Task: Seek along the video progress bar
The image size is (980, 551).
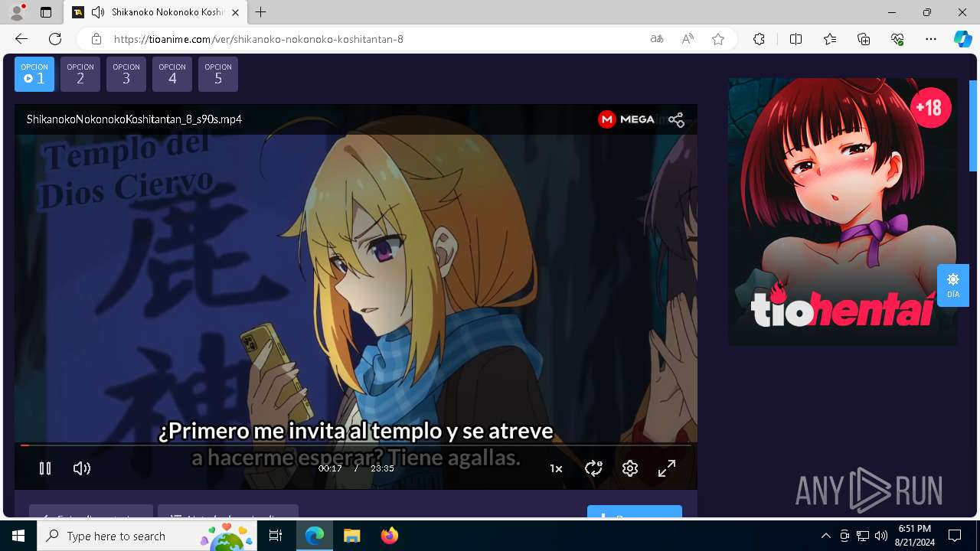Action: (x=356, y=445)
